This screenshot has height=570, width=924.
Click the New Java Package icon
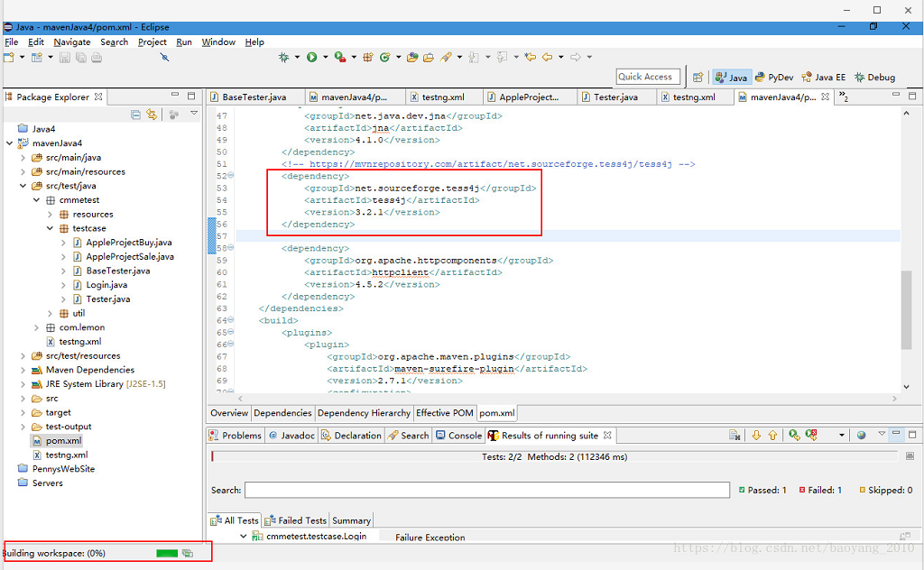click(368, 57)
